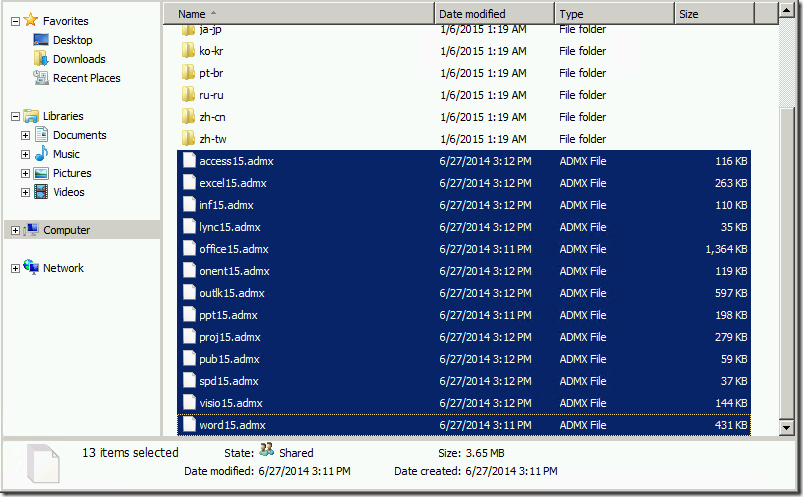803x497 pixels.
Task: Select the pub15.admx file name
Action: pos(229,359)
